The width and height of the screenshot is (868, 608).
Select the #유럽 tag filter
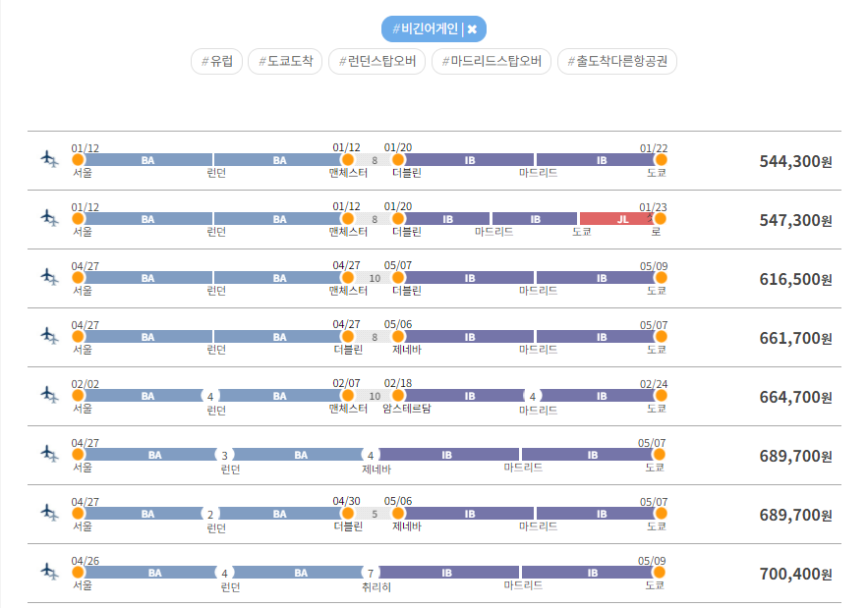[x=216, y=61]
